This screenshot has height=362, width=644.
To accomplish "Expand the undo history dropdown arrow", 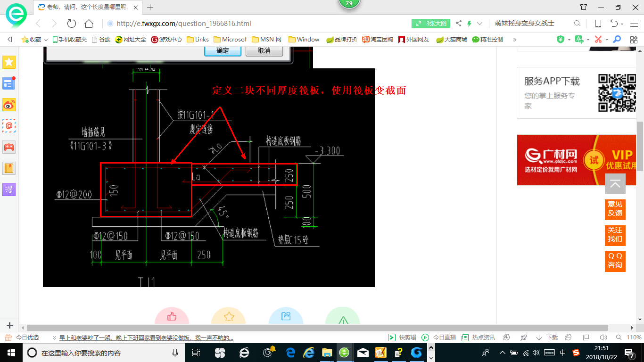I will 622,24.
